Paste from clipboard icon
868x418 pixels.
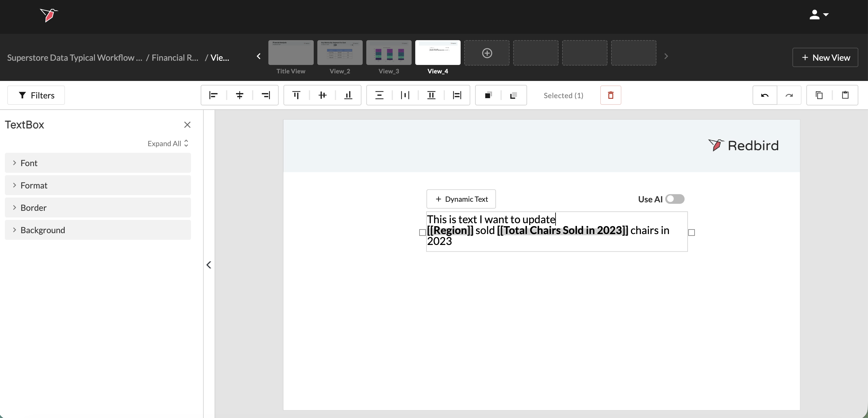[845, 95]
